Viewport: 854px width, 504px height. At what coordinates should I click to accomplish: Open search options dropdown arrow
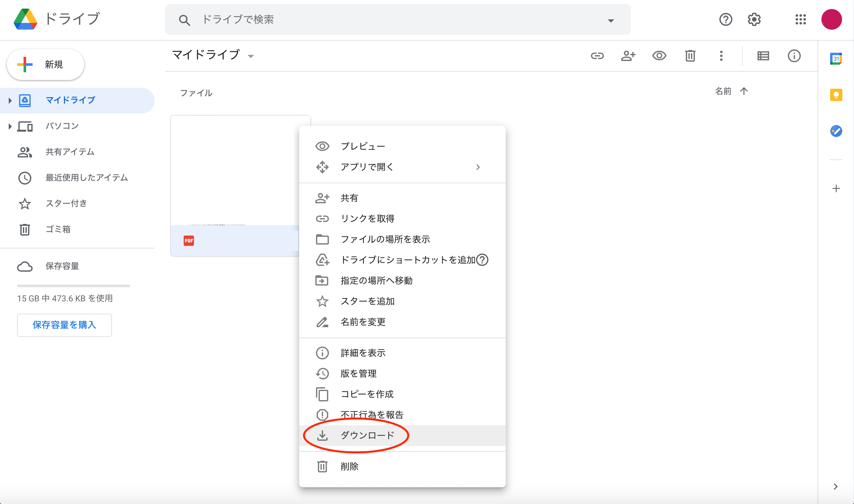pos(611,21)
